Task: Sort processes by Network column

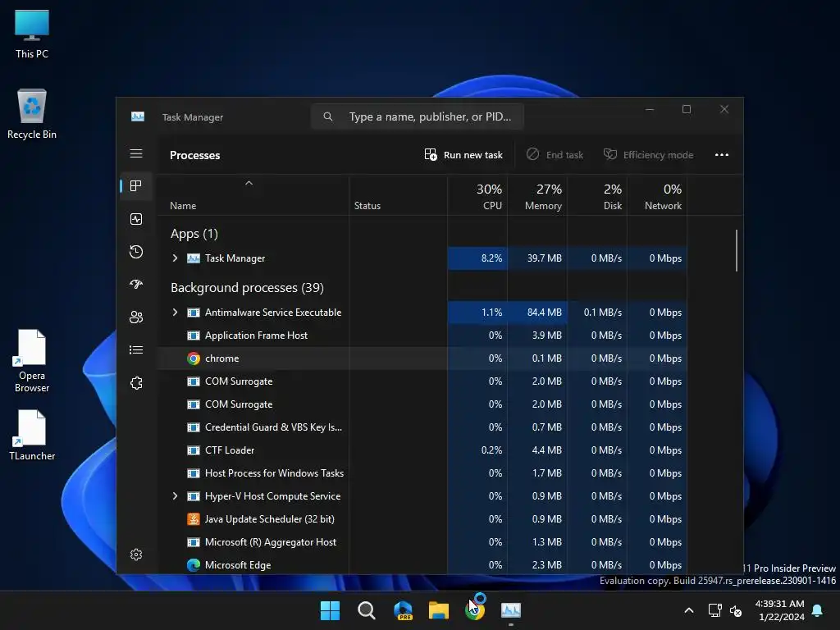Action: [x=657, y=197]
